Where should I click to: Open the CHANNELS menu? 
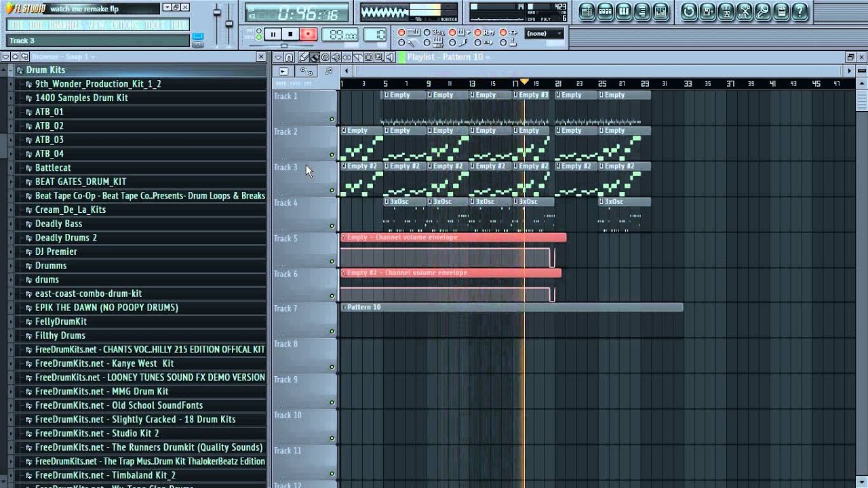point(65,25)
